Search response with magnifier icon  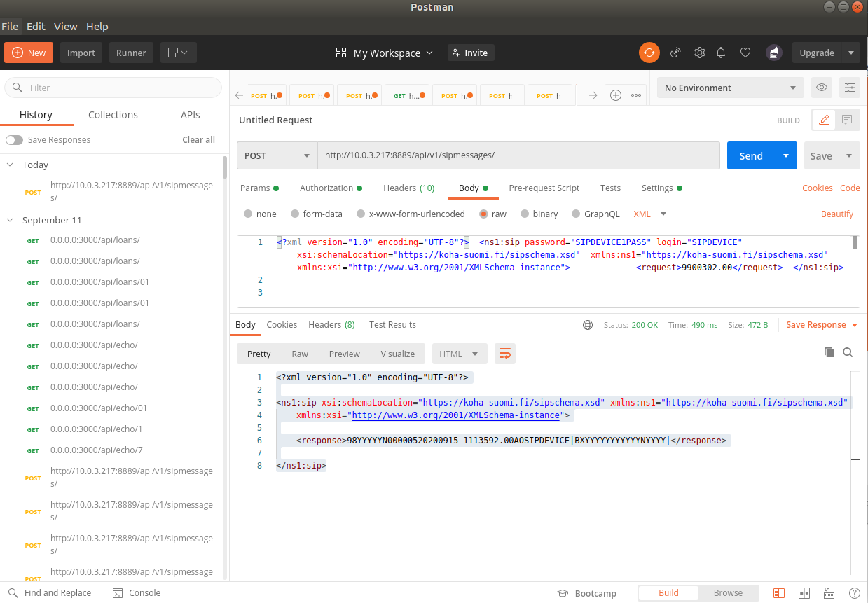pyautogui.click(x=848, y=352)
